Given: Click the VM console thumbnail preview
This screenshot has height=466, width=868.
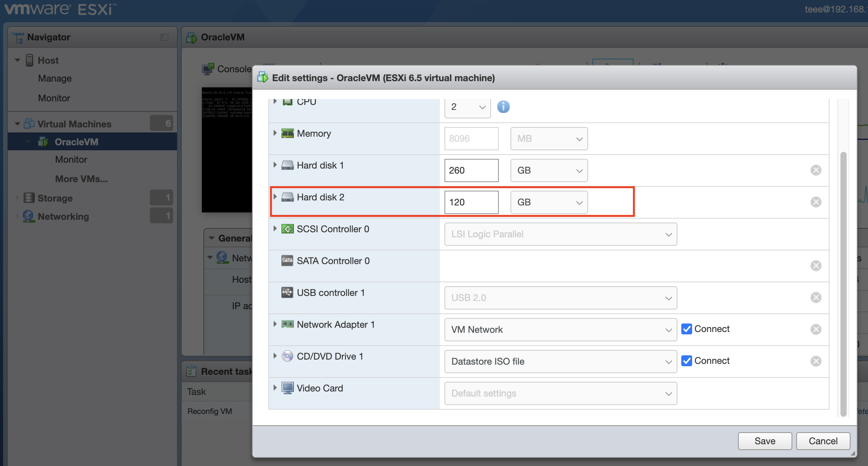Looking at the screenshot, I should pyautogui.click(x=227, y=150).
